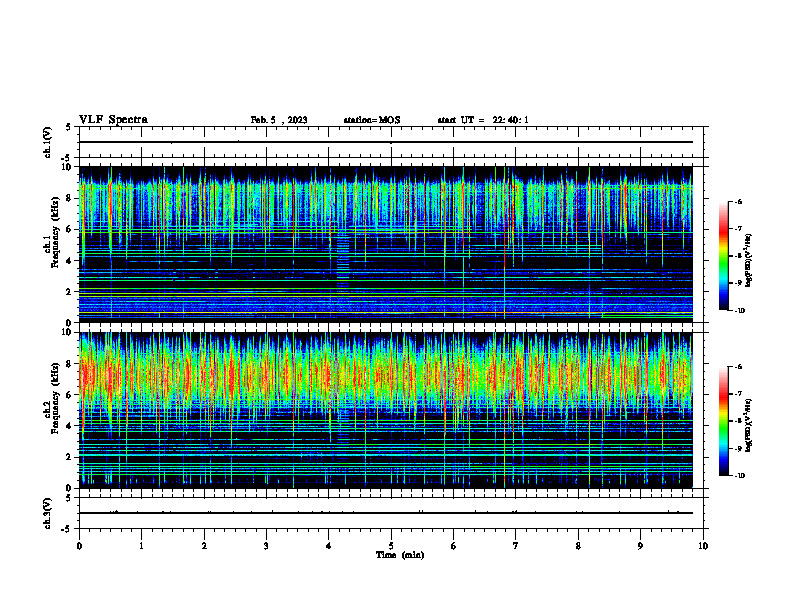Click time axis tick label "7"
The width and height of the screenshot is (792, 612).
click(x=516, y=546)
